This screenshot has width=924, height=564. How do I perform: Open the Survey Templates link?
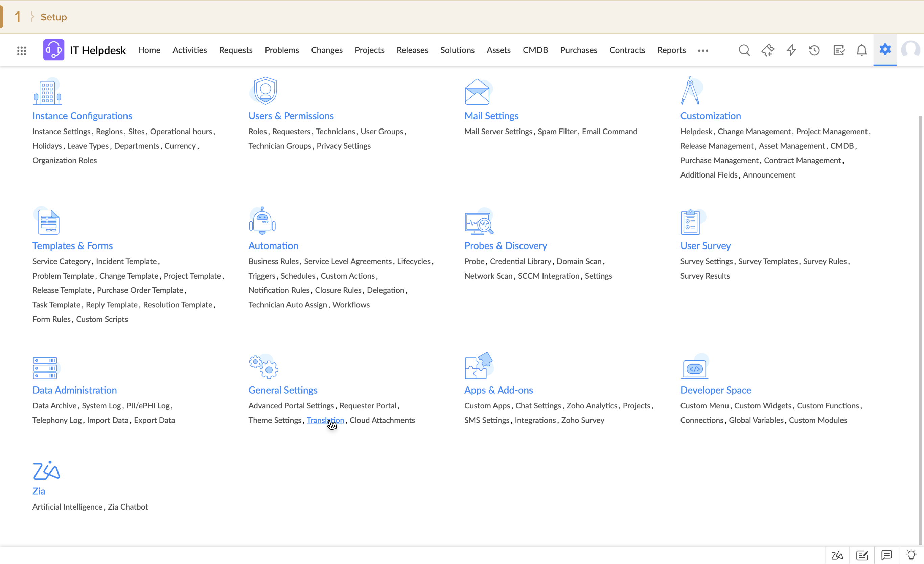coord(768,261)
